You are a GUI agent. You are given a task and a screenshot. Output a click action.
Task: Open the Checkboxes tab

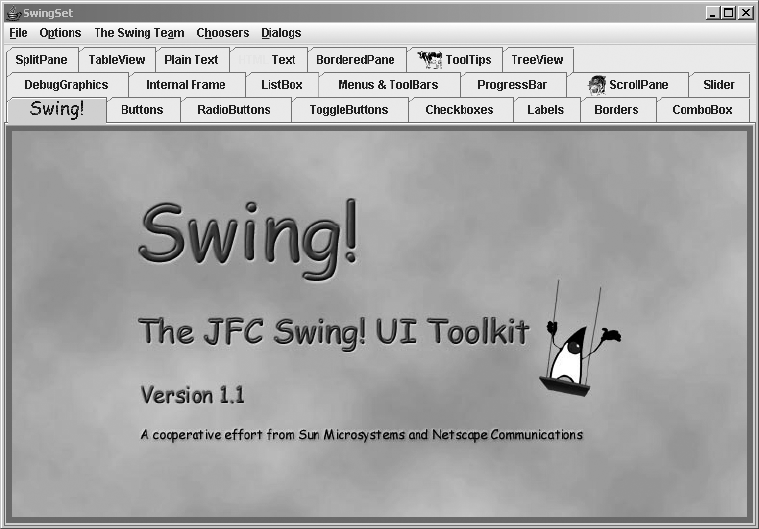tap(460, 110)
